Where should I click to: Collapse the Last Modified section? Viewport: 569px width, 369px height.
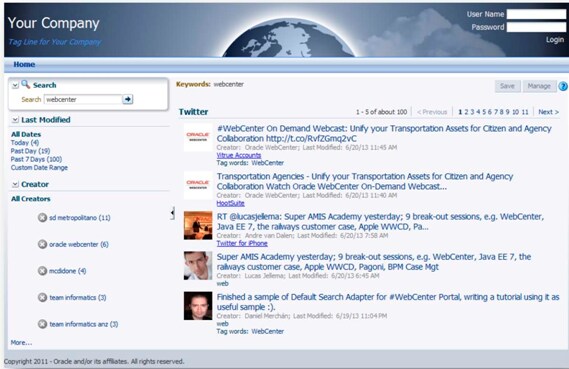(15, 120)
